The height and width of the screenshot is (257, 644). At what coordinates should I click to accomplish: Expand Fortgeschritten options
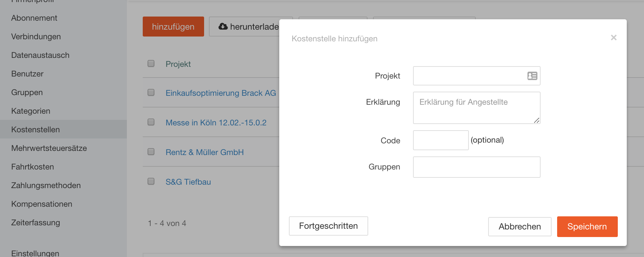328,226
